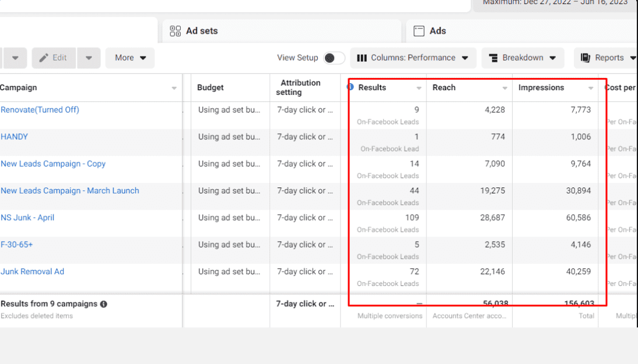Switch to the Ads tab

[x=437, y=31]
